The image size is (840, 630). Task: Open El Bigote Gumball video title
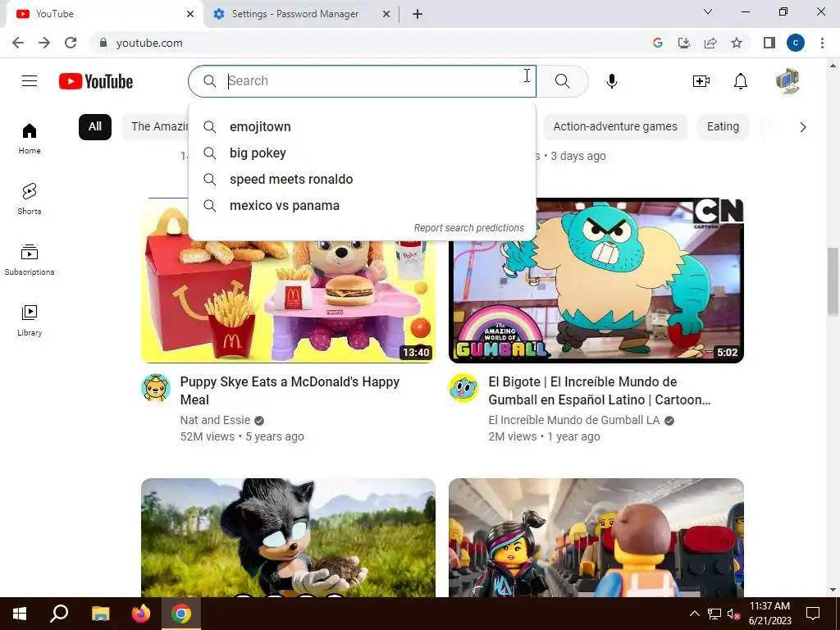coord(600,390)
